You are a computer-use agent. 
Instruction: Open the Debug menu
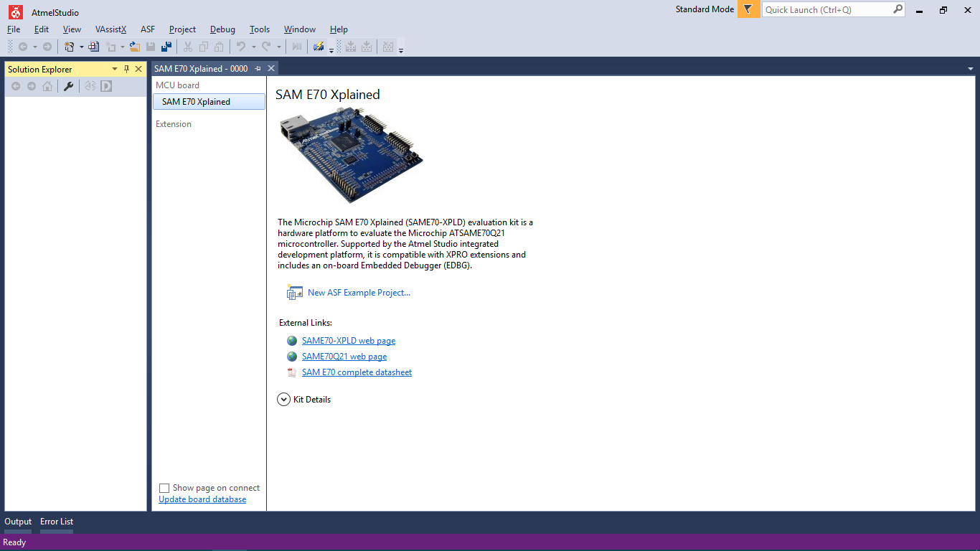[x=222, y=29]
